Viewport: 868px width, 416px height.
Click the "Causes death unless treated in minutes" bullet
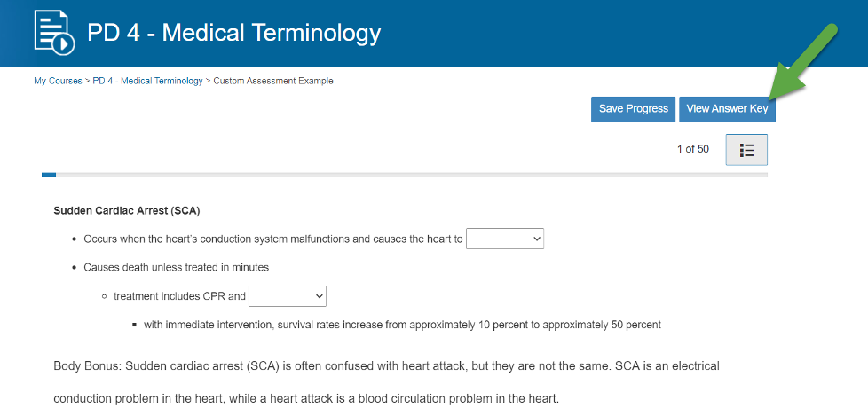coord(176,267)
